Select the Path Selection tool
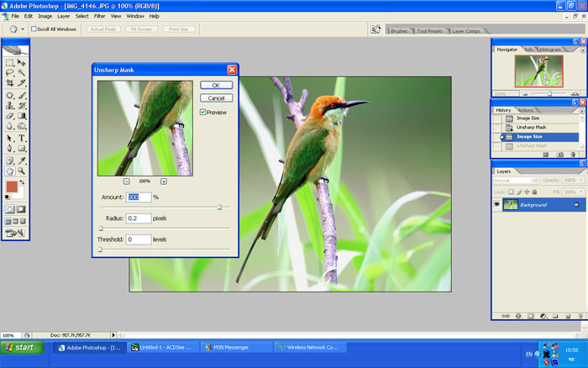 [x=10, y=139]
